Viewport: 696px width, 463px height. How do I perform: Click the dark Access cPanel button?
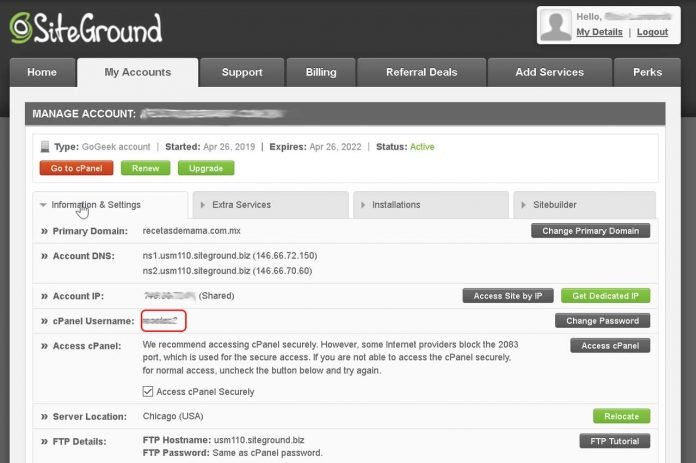point(610,345)
